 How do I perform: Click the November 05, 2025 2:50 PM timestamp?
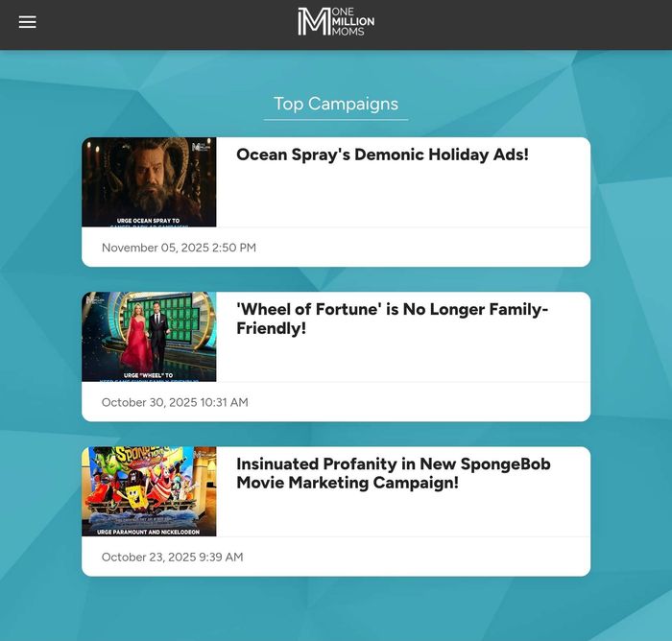[x=179, y=248]
